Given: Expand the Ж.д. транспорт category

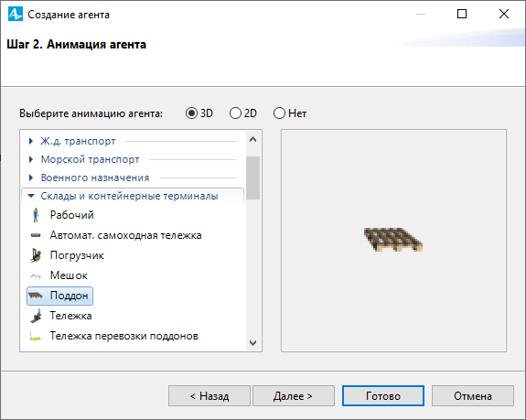Looking at the screenshot, I should (x=31, y=141).
